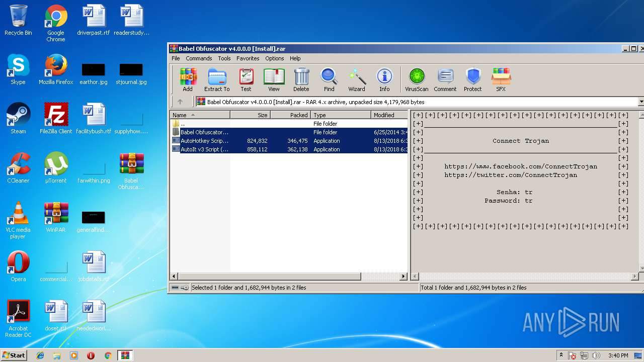
Task: Open Steam desktop shortcut
Action: click(x=18, y=119)
